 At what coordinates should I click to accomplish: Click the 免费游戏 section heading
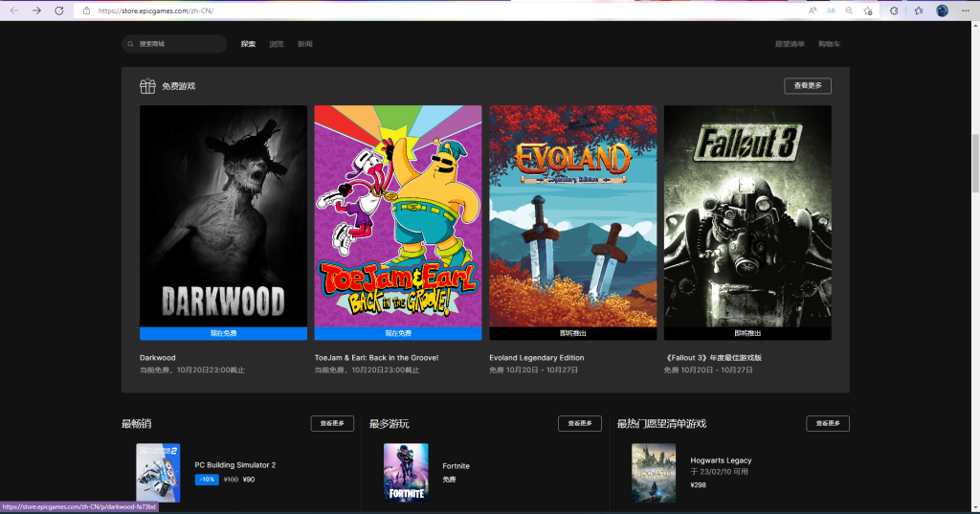(x=179, y=86)
